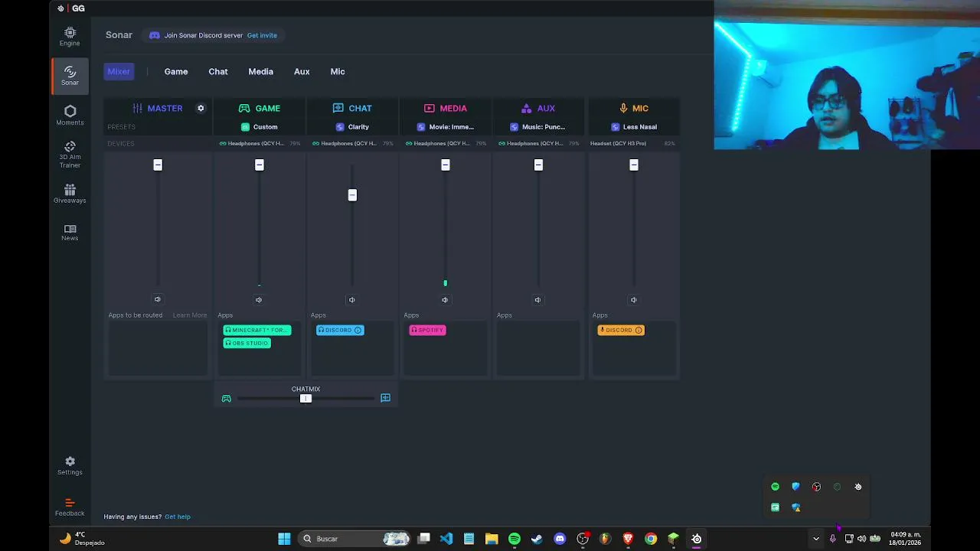Image resolution: width=980 pixels, height=551 pixels.
Task: Click the Aux volume slider handle
Action: (538, 165)
